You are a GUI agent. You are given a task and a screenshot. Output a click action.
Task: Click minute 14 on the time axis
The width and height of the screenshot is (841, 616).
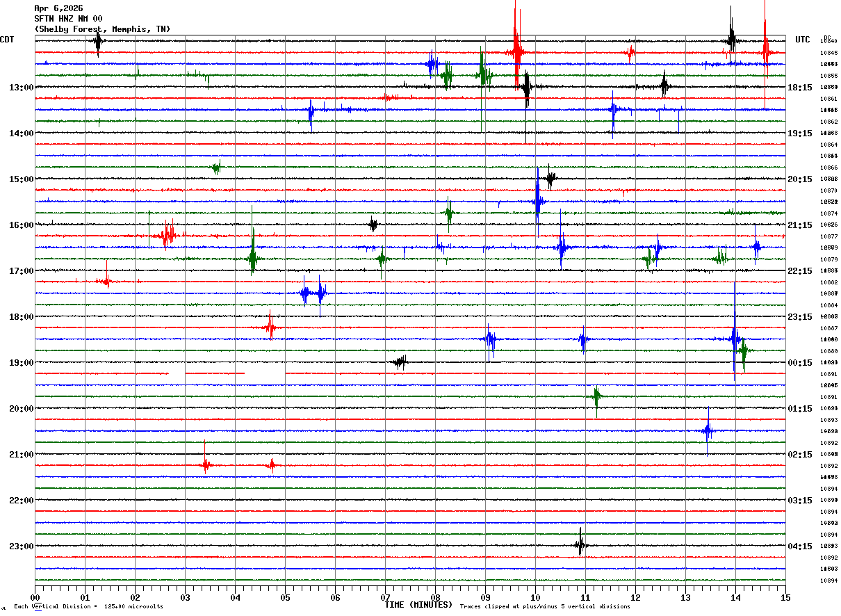tap(735, 597)
